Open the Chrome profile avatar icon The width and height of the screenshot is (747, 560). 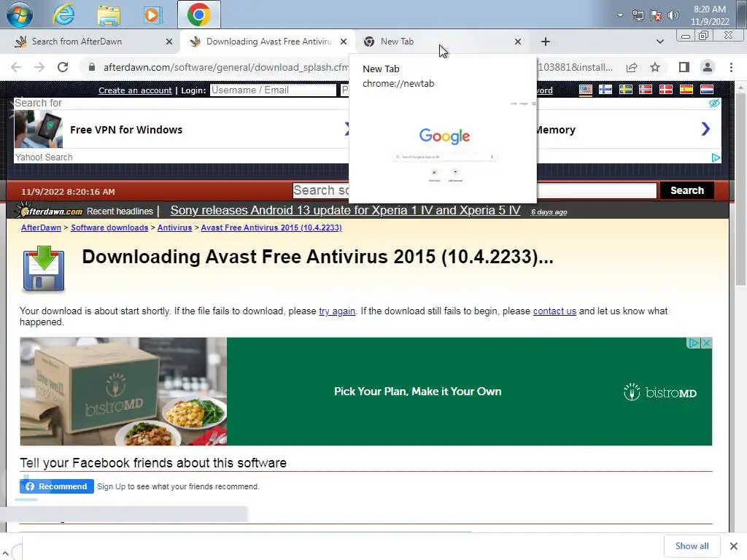click(x=708, y=67)
